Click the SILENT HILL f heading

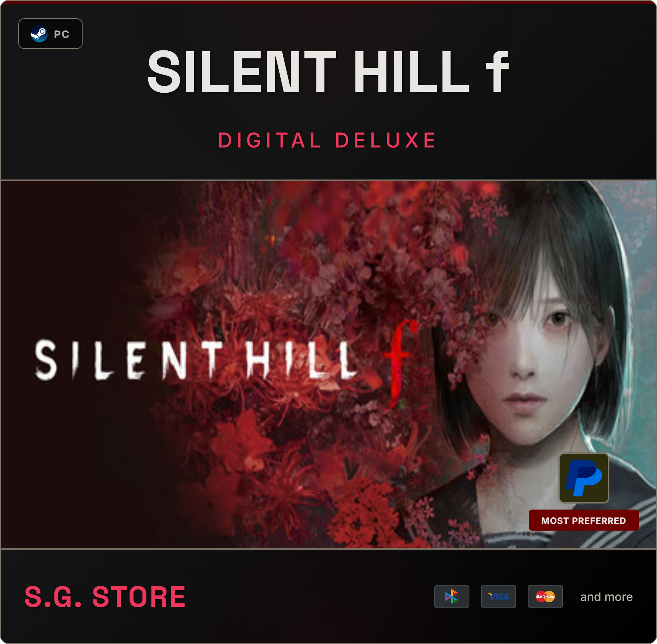(x=328, y=72)
